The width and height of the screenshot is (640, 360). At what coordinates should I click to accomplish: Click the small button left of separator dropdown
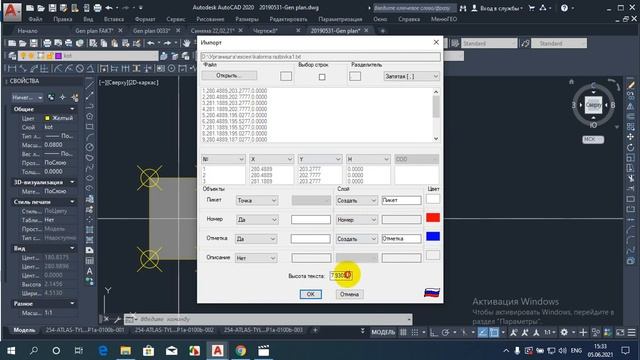[x=355, y=76]
